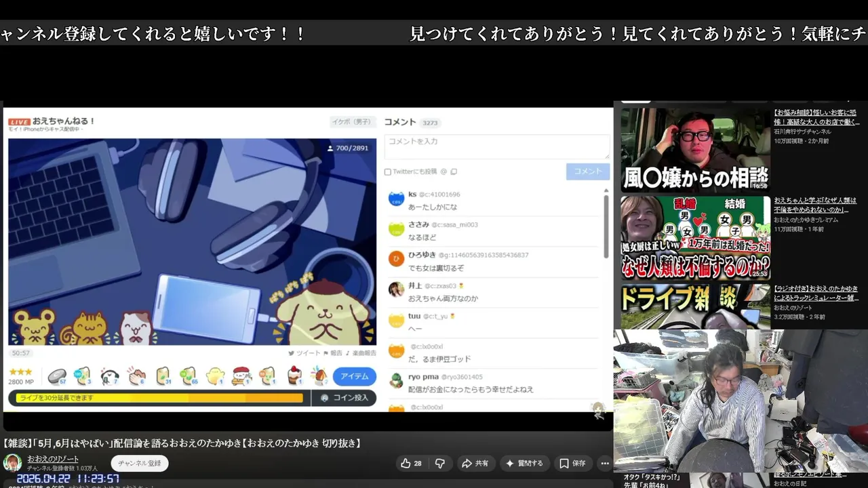Click the おおえのリゾート channel avatar

12,463
